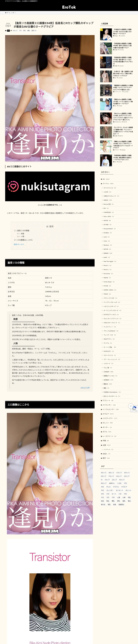The height and width of the screenshot is (644, 138).
Task: Jump to エロ画像はここから in table of contents
Action: tap(25, 240)
